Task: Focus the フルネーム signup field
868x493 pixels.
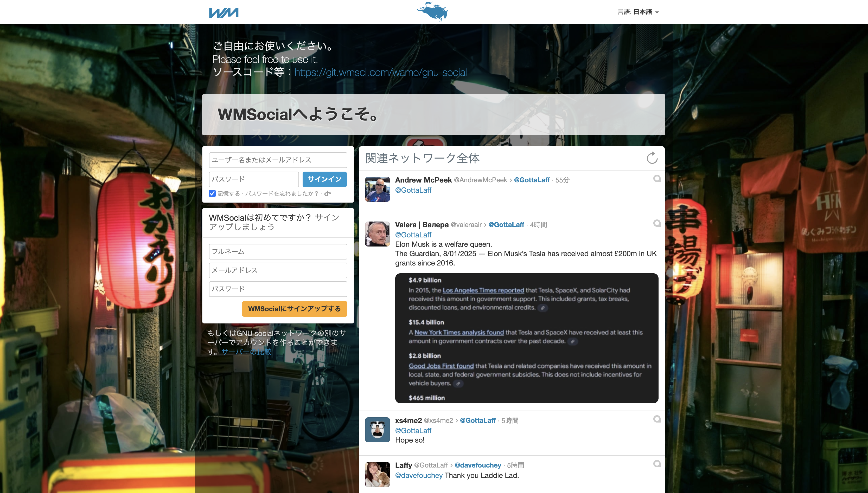Action: (278, 252)
